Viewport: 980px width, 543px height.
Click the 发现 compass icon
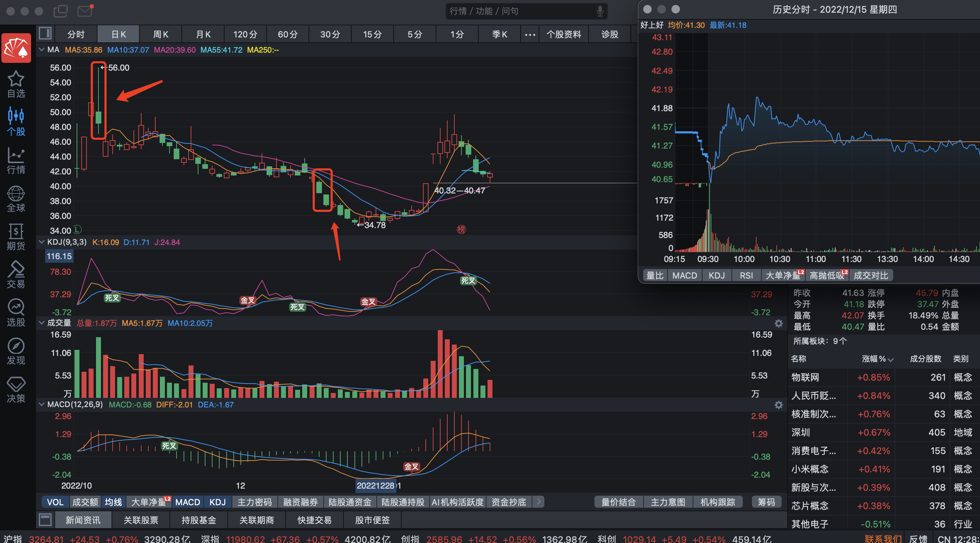pyautogui.click(x=16, y=346)
